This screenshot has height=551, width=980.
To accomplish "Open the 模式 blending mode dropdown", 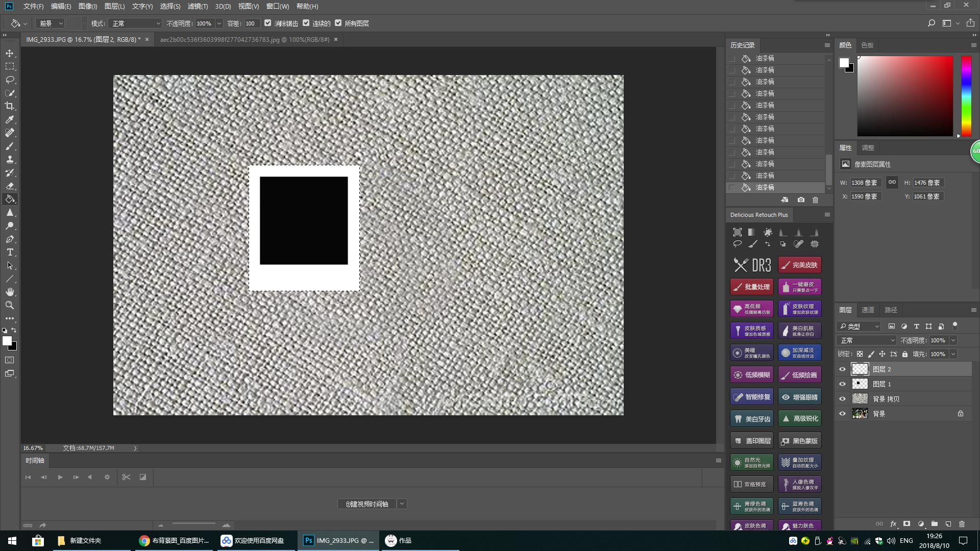I will (x=136, y=23).
